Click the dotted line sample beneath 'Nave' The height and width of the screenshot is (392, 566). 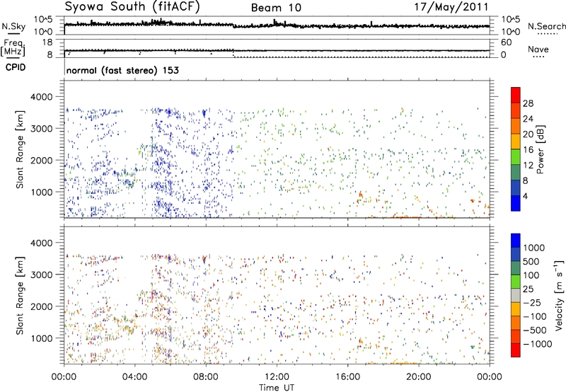pyautogui.click(x=538, y=57)
